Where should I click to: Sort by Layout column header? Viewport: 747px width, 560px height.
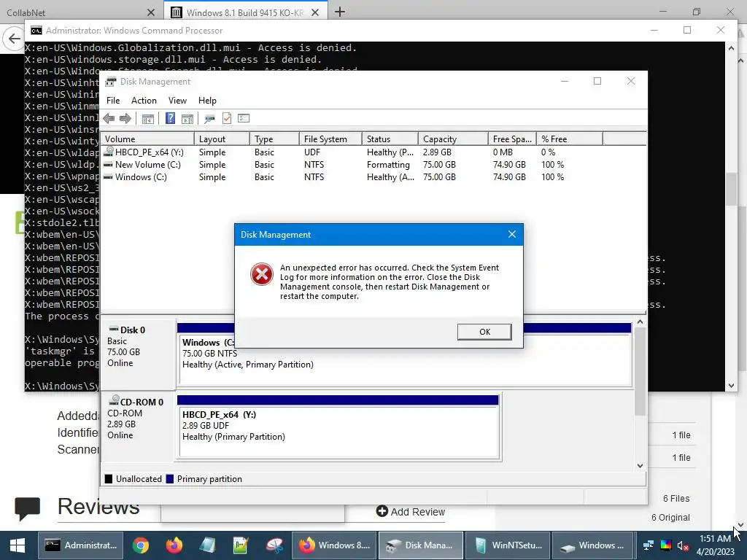click(222, 139)
